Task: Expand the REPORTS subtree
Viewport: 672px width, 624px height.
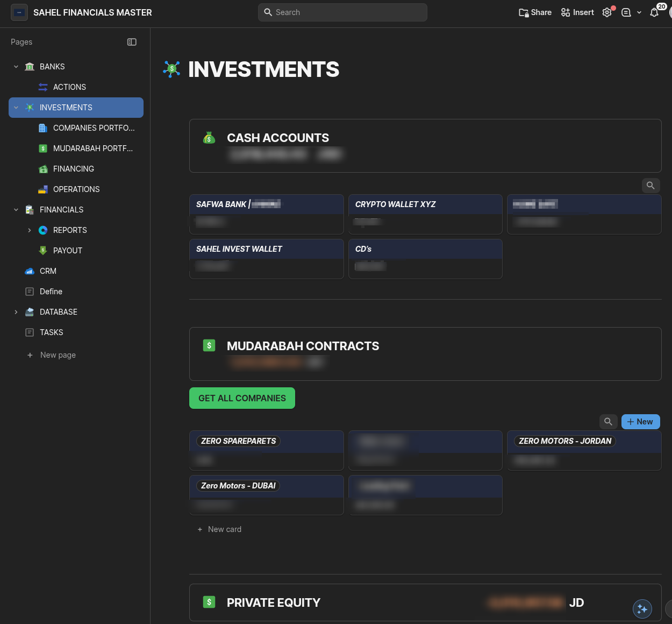Action: tap(30, 230)
